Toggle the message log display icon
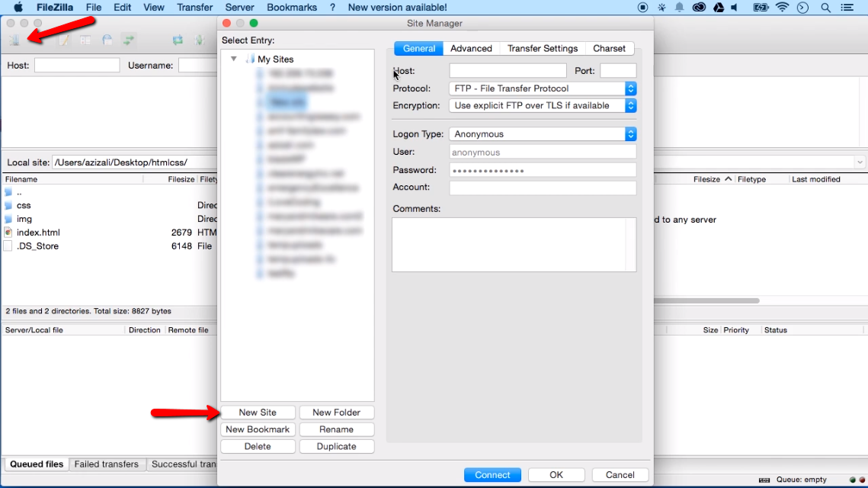Viewport: 868px width, 488px height. (63, 40)
